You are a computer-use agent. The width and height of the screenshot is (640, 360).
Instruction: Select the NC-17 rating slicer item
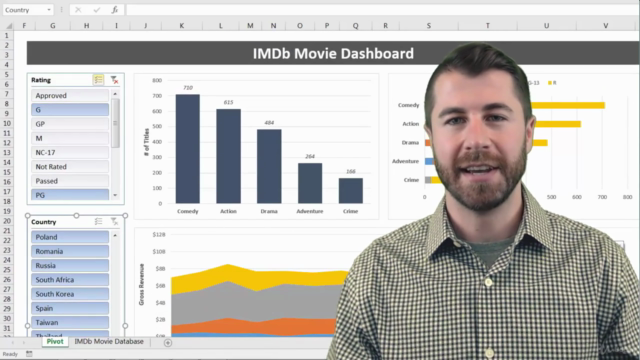tap(70, 153)
